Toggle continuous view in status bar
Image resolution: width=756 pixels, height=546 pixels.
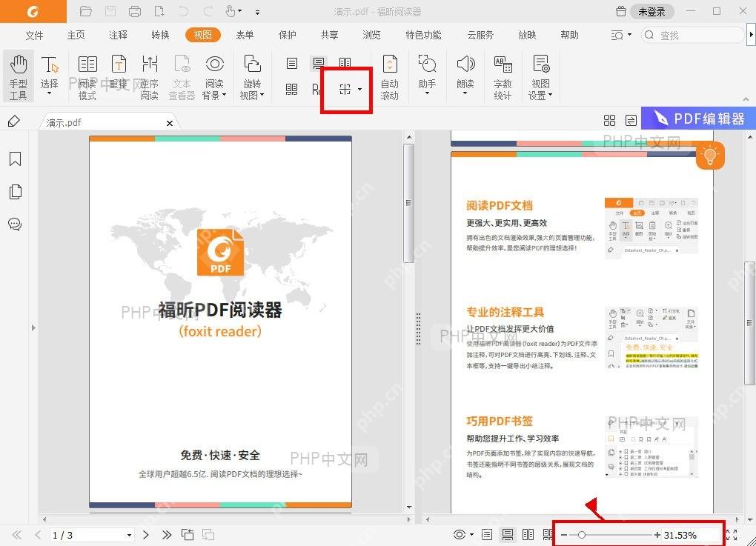(x=507, y=534)
